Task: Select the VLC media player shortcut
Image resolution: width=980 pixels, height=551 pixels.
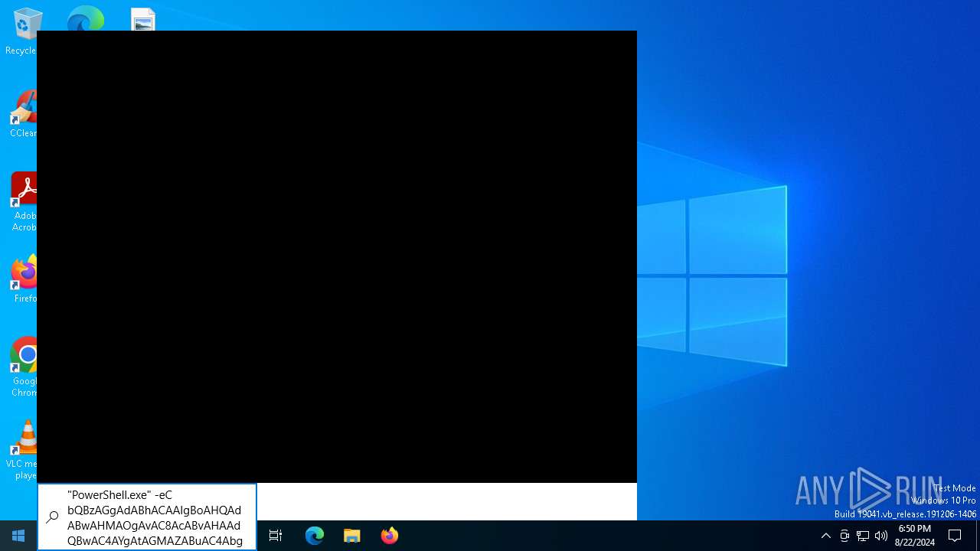Action: 22,450
